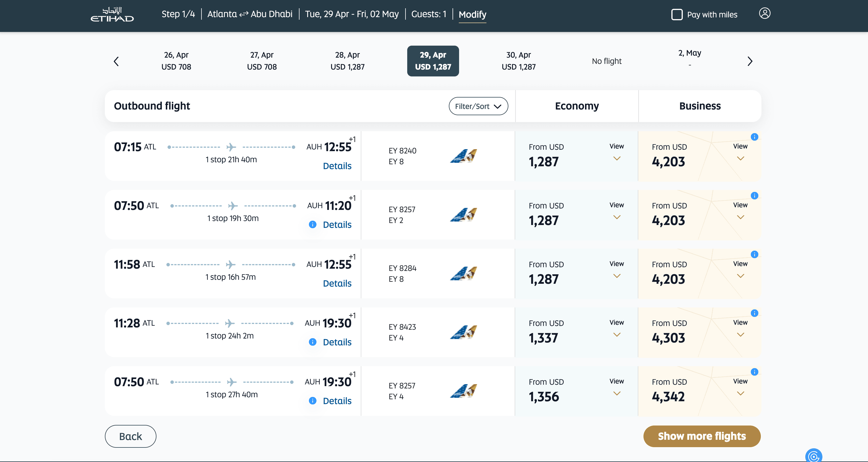Click the Etihad logo
This screenshot has height=462, width=868.
[x=112, y=14]
